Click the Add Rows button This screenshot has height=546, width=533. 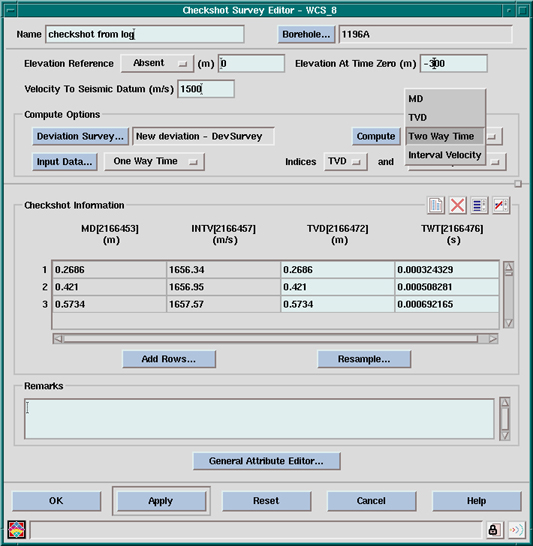(x=169, y=359)
